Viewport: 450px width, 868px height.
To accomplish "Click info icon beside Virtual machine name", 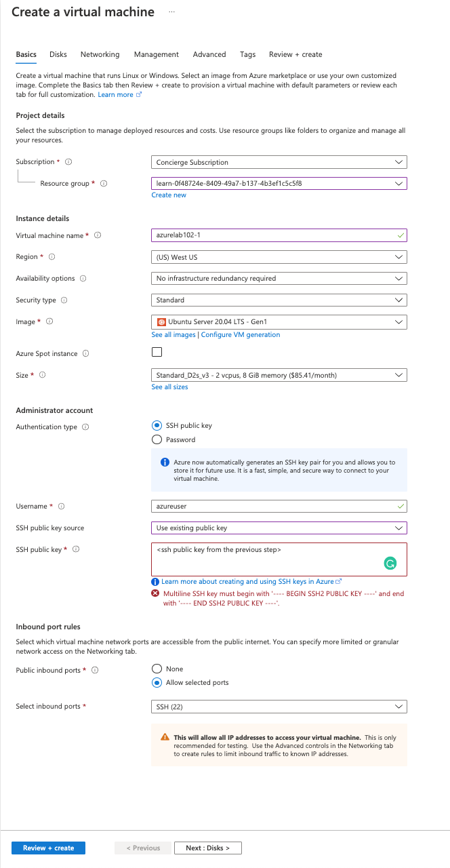I will tap(98, 235).
